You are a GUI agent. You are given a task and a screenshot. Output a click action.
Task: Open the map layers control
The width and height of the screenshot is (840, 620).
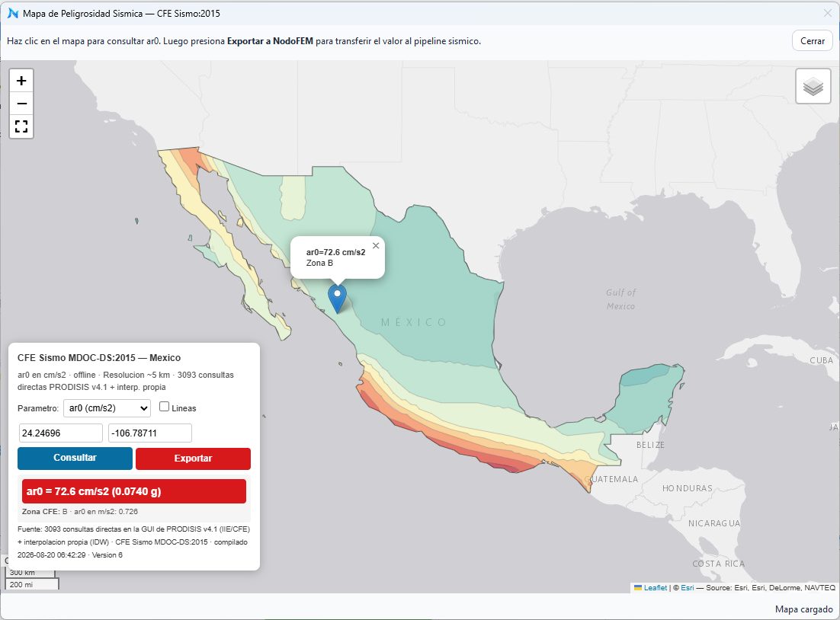[813, 86]
